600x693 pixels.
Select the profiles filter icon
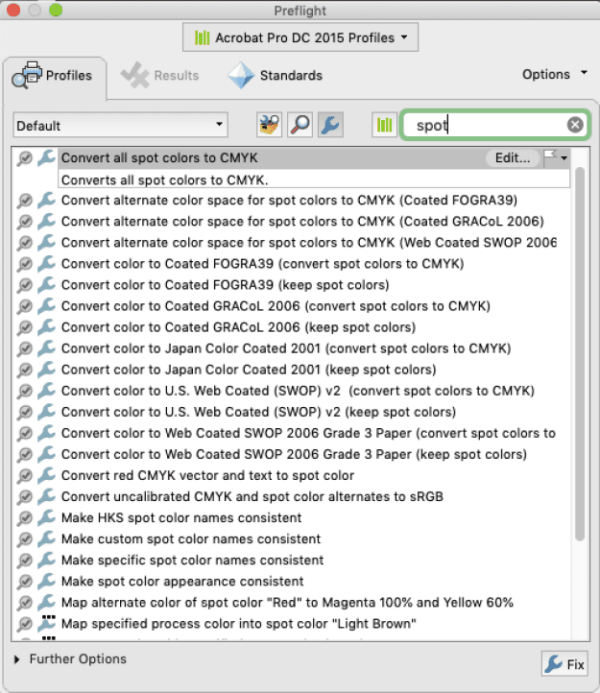point(269,125)
